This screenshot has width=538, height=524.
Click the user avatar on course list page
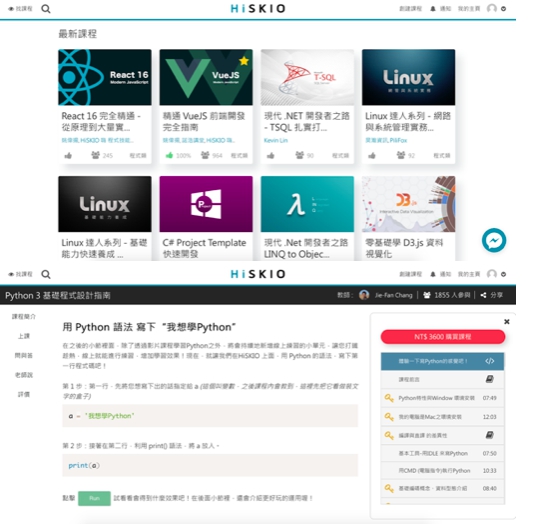pos(492,8)
